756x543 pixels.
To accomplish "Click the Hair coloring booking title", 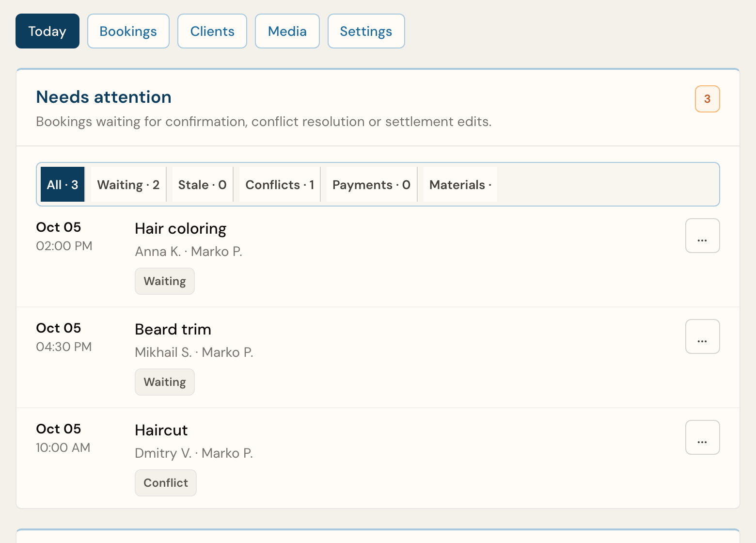I will click(x=181, y=228).
